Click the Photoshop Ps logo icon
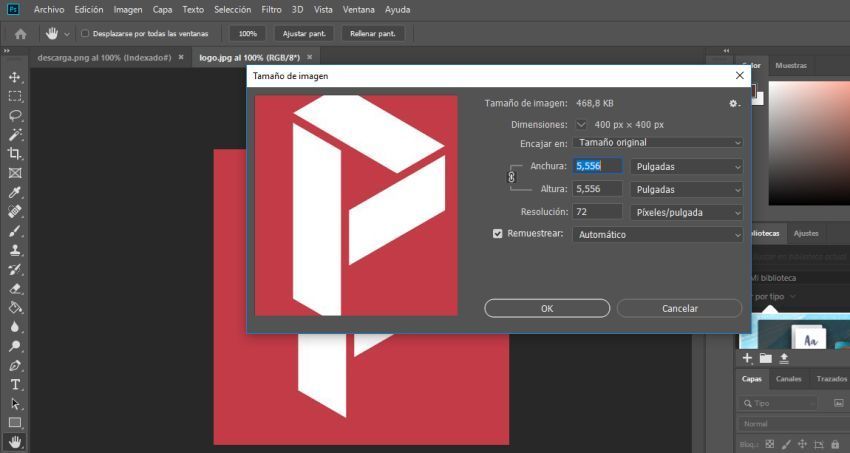The height and width of the screenshot is (453, 850). (13, 9)
